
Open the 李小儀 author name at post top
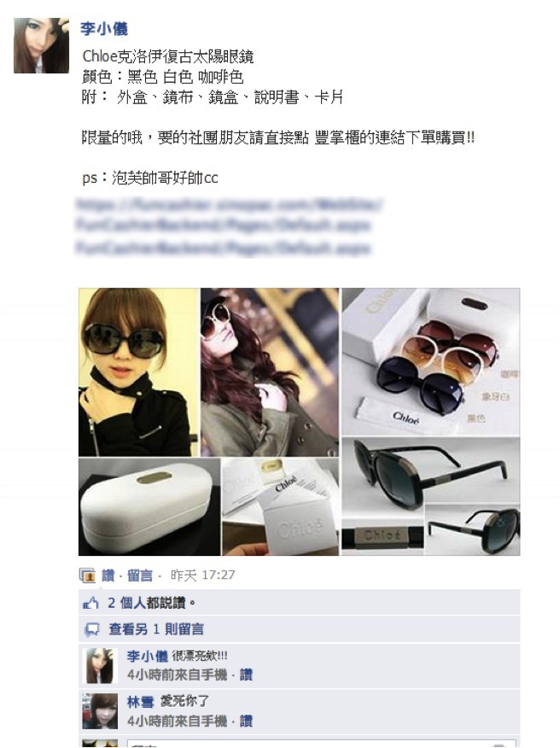[104, 29]
